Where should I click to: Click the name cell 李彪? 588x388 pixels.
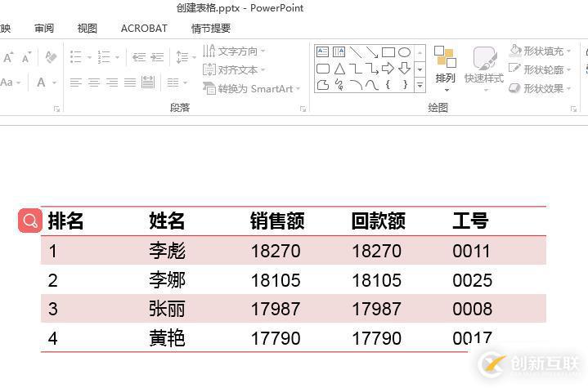point(168,251)
